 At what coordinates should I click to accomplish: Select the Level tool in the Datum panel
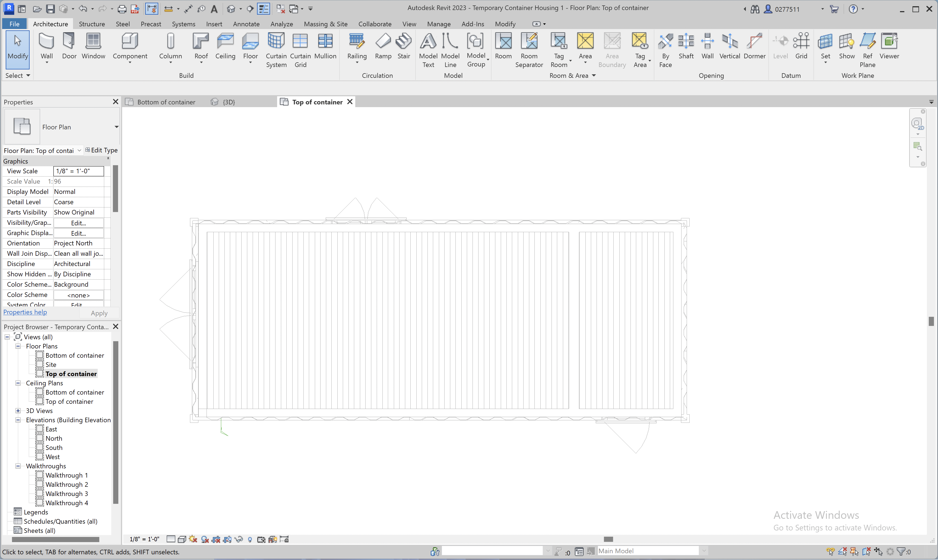(x=781, y=46)
